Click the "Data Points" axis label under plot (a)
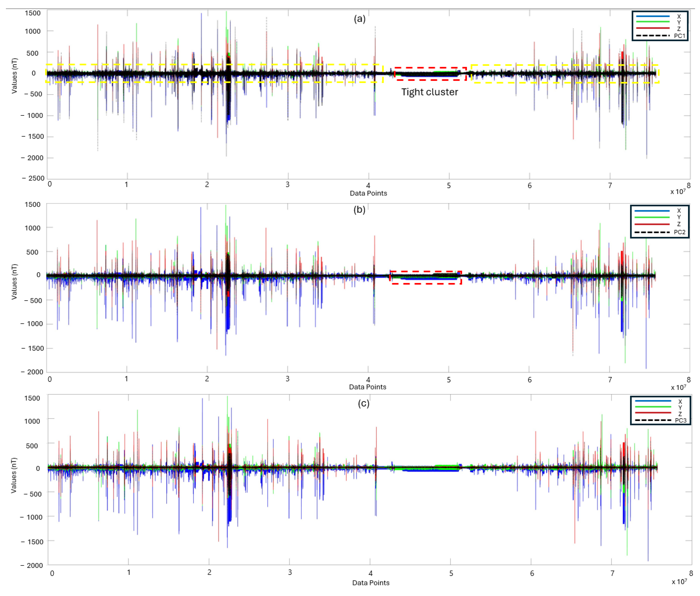Image resolution: width=700 pixels, height=596 pixels. [x=368, y=193]
